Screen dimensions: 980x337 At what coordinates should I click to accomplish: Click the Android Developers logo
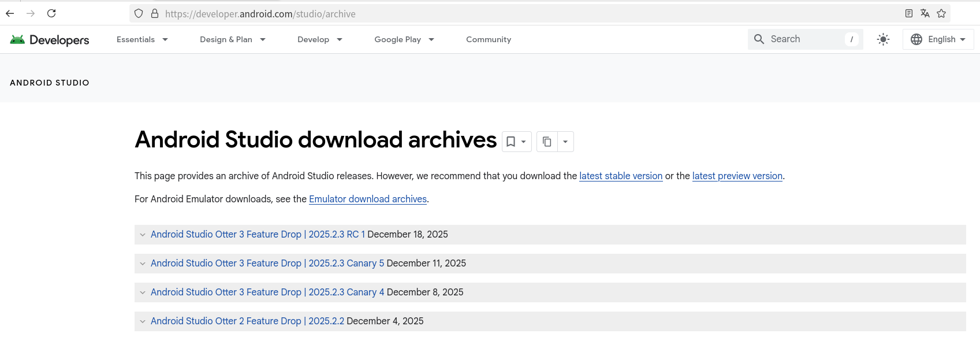coord(50,39)
